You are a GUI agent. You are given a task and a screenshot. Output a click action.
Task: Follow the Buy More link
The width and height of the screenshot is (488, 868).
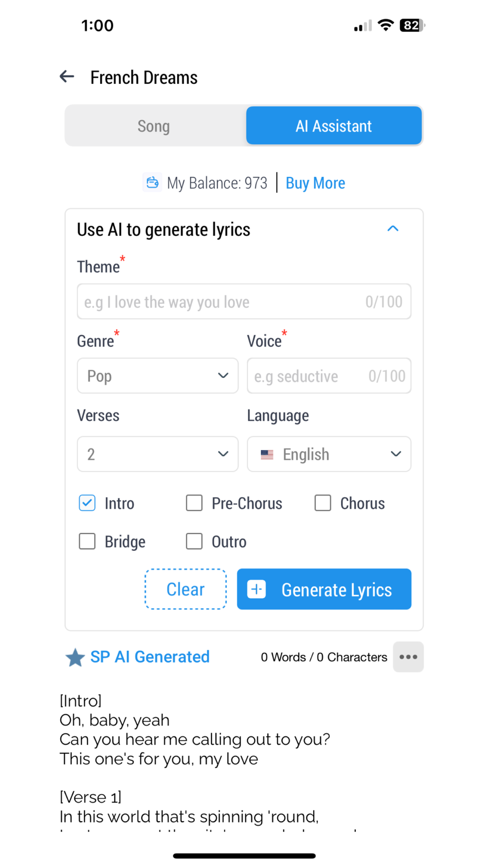click(315, 183)
